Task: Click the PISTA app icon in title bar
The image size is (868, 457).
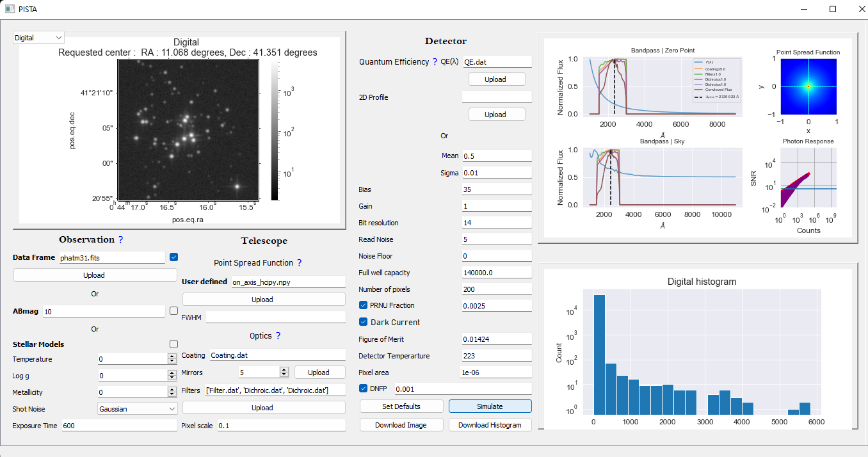Action: click(x=10, y=9)
